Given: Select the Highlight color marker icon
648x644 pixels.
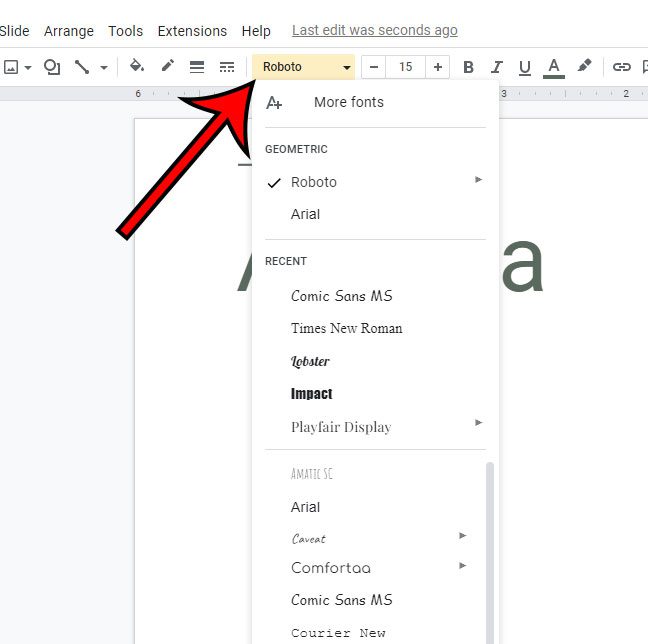Looking at the screenshot, I should click(585, 67).
